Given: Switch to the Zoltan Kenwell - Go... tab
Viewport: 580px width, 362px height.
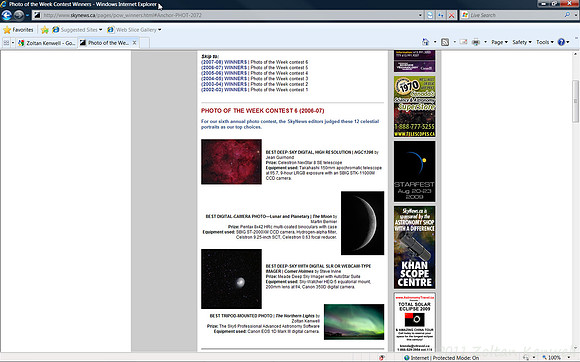Looking at the screenshot, I should click(x=47, y=43).
